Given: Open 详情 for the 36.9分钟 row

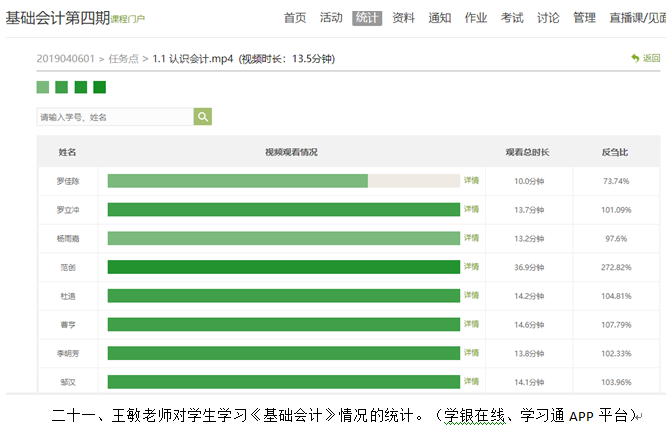Looking at the screenshot, I should pos(471,267).
